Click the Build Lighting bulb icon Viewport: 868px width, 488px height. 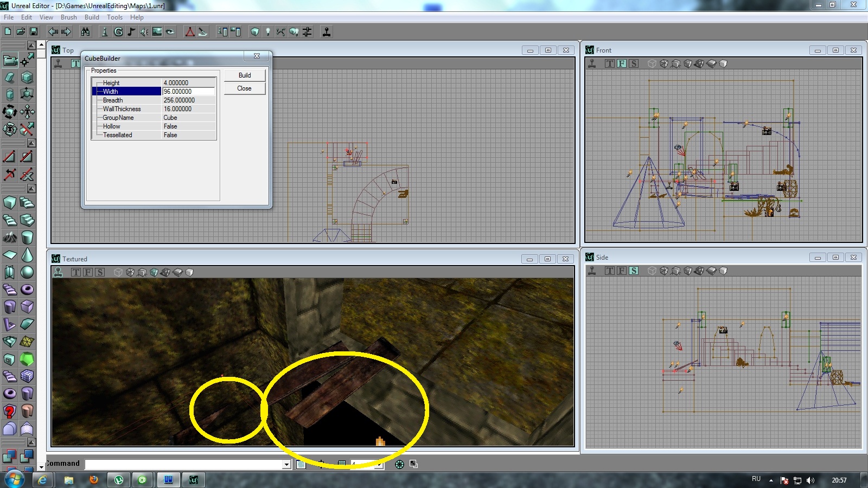pos(268,32)
